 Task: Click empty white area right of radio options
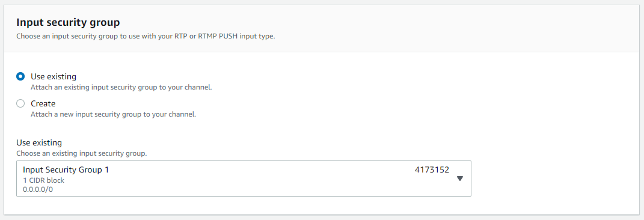click(x=411, y=94)
